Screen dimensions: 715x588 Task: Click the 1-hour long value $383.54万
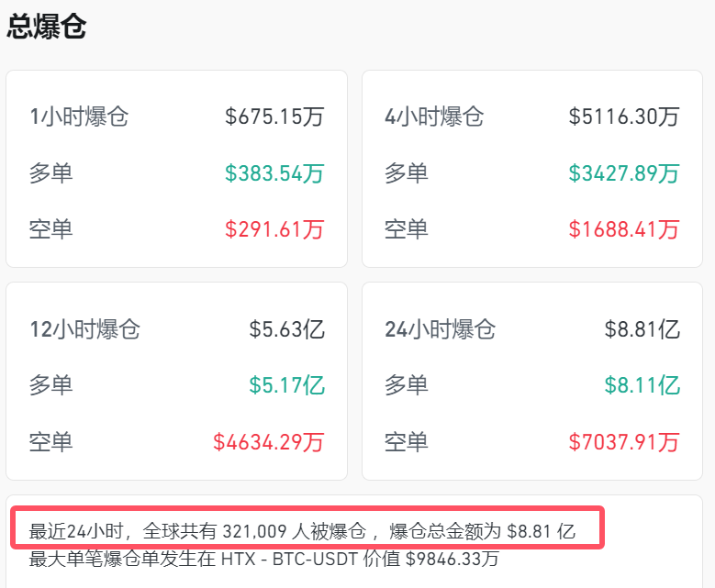(274, 173)
